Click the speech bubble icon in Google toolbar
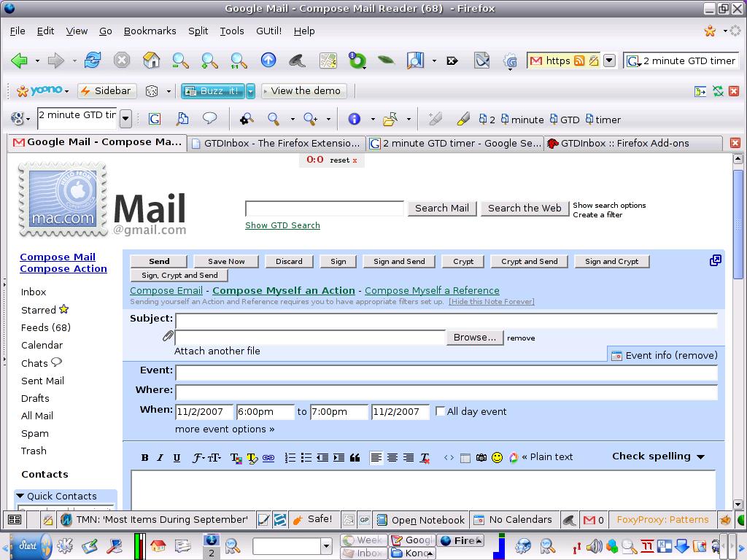This screenshot has width=747, height=560. 209,118
